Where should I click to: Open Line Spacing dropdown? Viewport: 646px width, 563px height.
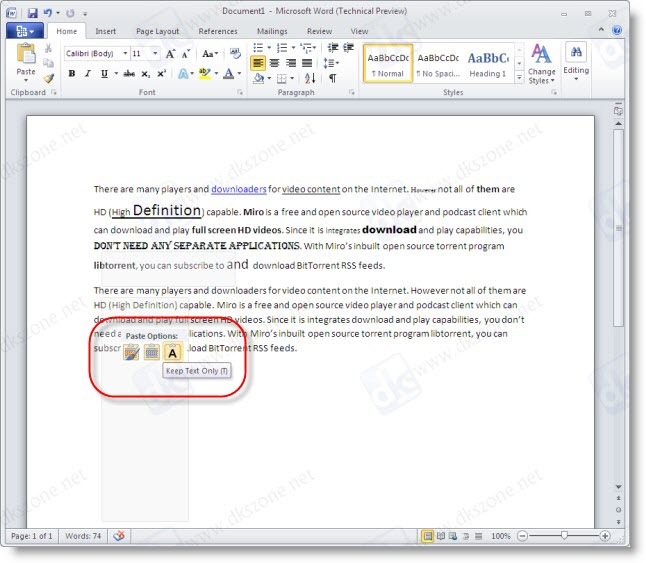click(x=331, y=63)
